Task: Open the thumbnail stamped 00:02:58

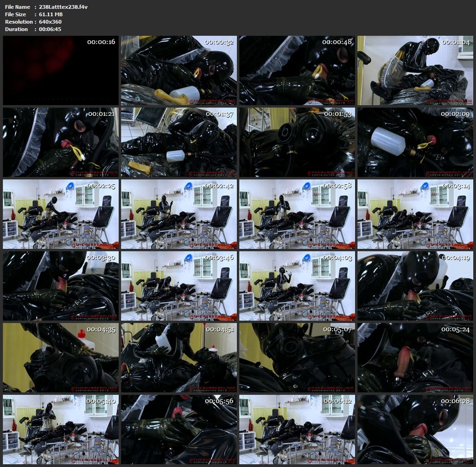Action: [297, 214]
